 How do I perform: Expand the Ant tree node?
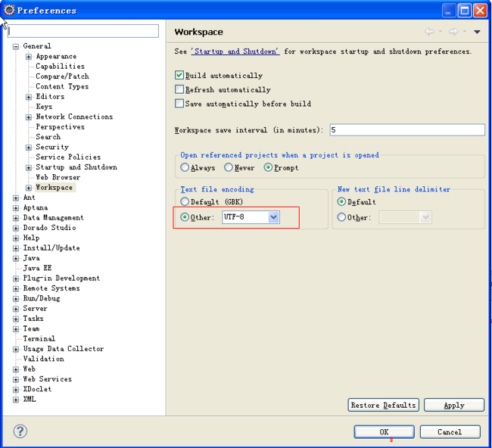16,198
